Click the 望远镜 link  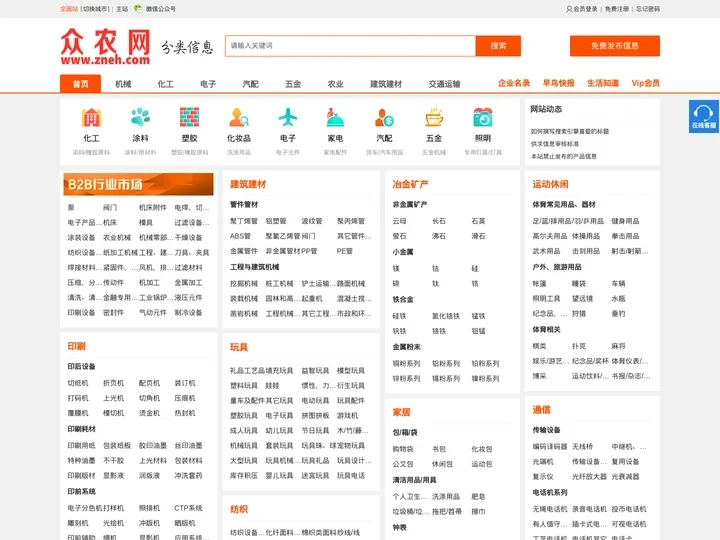(582, 298)
